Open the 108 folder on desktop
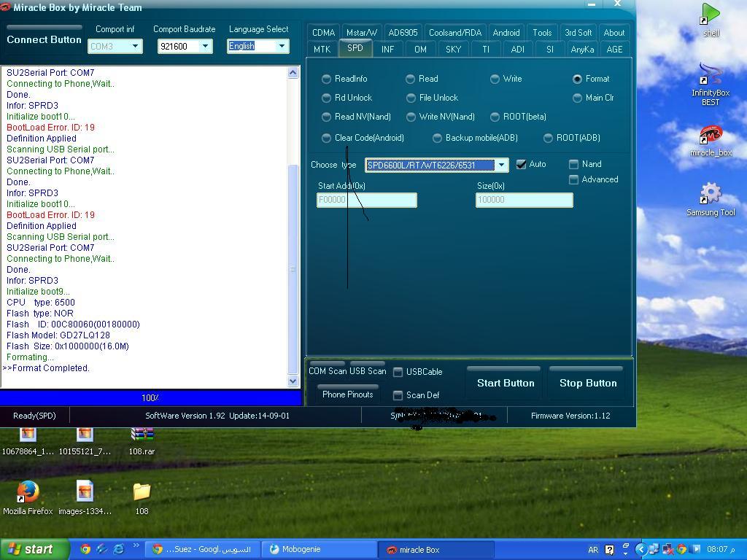This screenshot has height=560, width=747. (142, 499)
